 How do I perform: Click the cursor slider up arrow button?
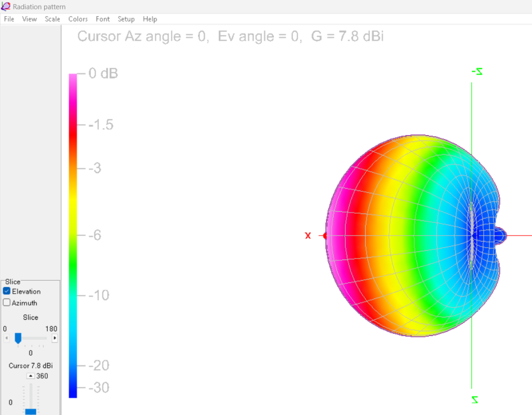point(31,376)
